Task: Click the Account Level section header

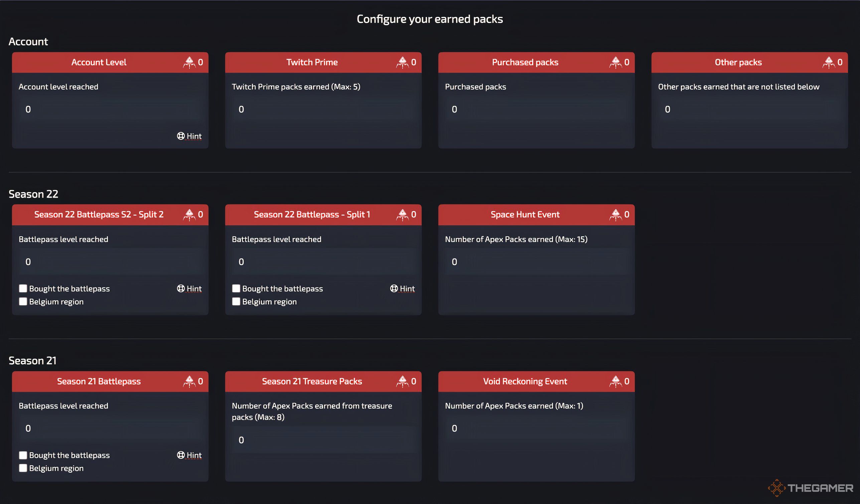Action: point(99,62)
